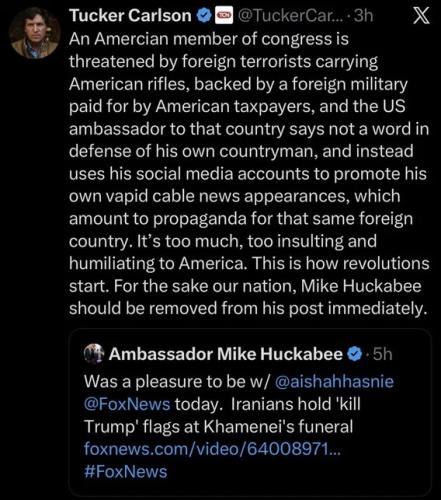This screenshot has height=500, width=441.
Task: Click the Tucker Carlson display name
Action: tap(130, 15)
